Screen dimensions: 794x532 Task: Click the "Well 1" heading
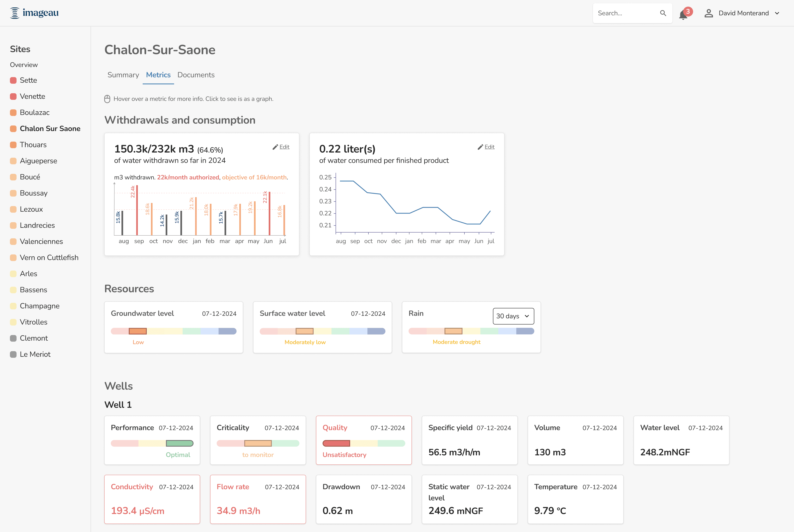[x=118, y=405]
